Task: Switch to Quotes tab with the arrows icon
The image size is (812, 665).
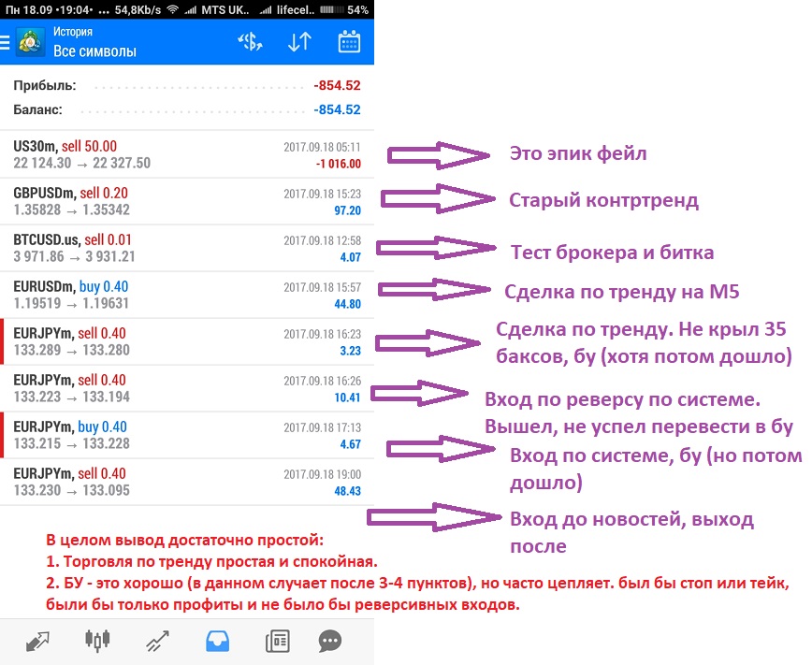Action: pyautogui.click(x=37, y=642)
